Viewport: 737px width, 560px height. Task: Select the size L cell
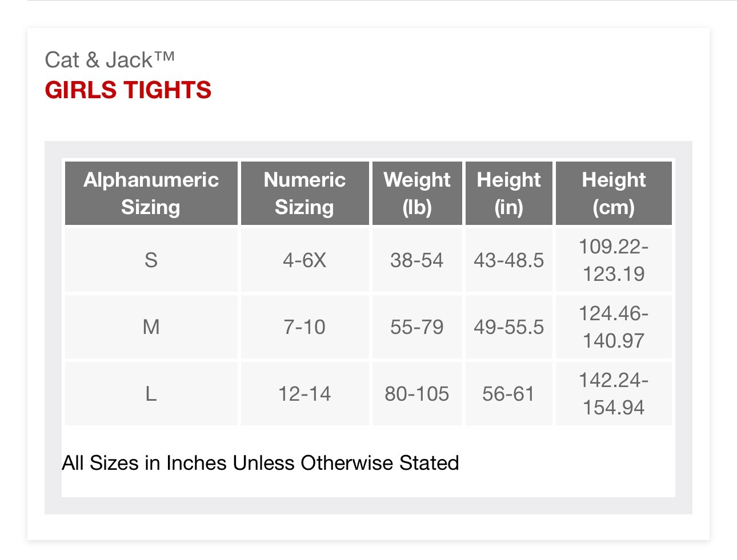coord(151,394)
